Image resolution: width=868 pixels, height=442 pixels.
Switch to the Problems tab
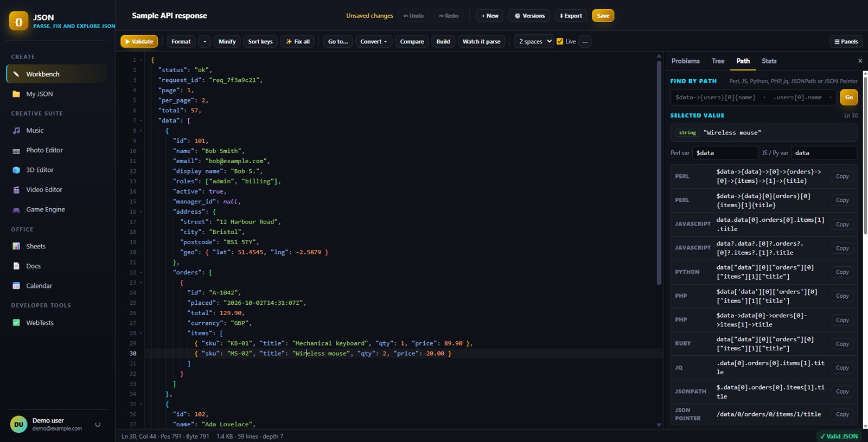(x=685, y=61)
